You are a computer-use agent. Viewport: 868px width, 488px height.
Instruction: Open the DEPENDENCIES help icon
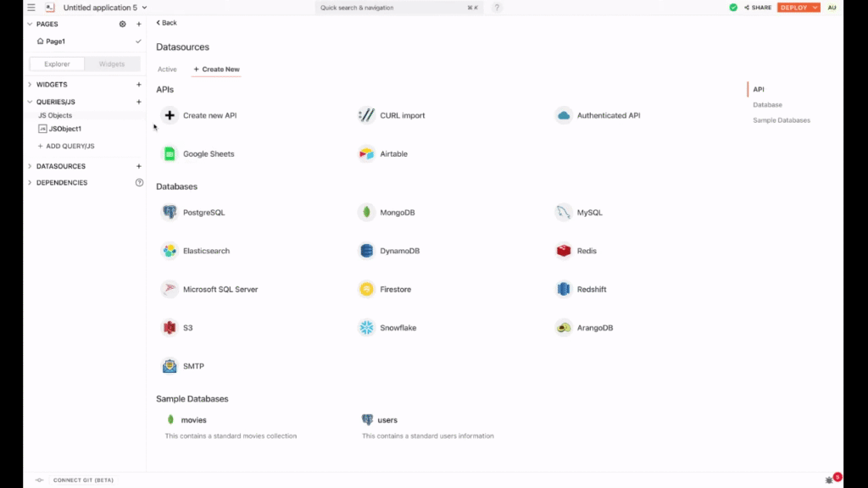pos(139,183)
